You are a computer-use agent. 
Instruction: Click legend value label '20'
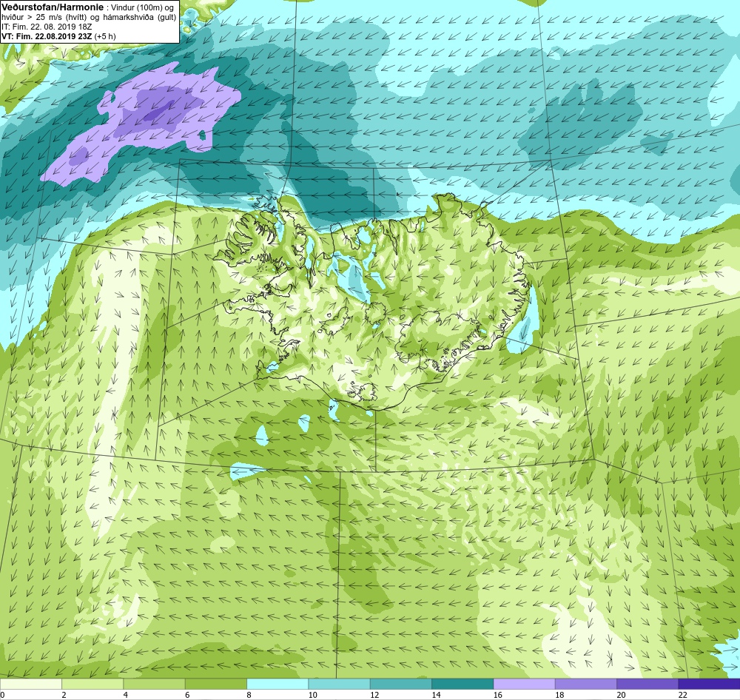(x=621, y=695)
